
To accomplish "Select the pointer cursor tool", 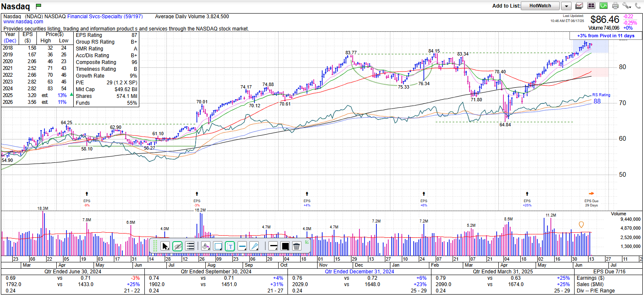I will pos(165,246).
